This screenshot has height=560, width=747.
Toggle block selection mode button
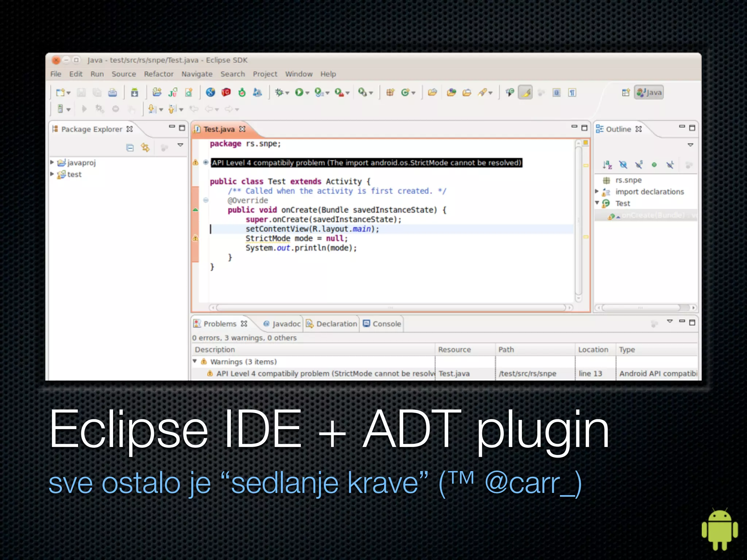(557, 93)
